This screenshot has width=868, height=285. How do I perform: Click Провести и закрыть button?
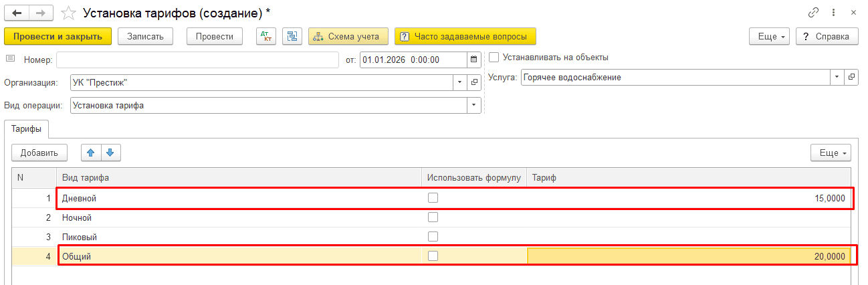coord(58,36)
